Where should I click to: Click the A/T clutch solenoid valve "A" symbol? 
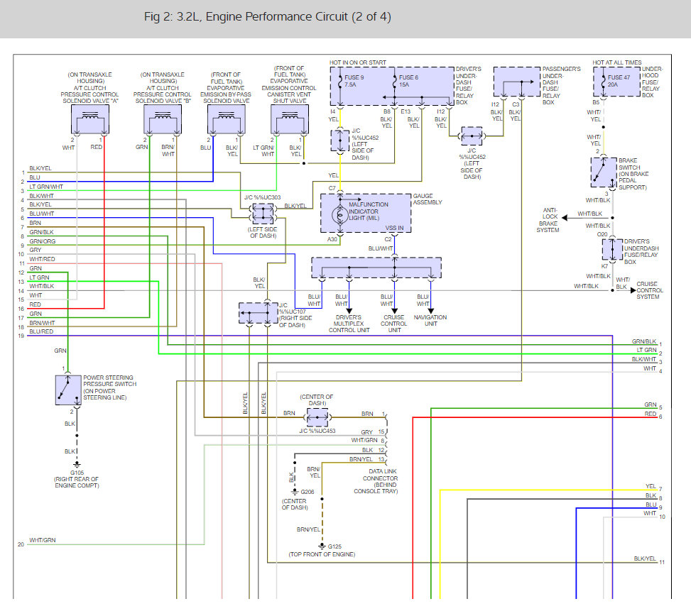(90, 119)
